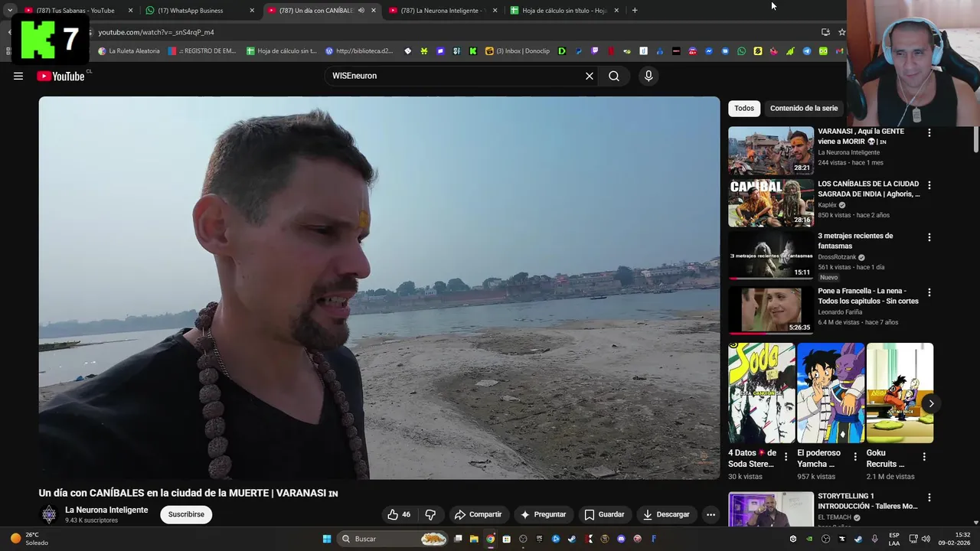Open Discord from the taskbar
Image resolution: width=980 pixels, height=551 pixels.
[x=621, y=539]
